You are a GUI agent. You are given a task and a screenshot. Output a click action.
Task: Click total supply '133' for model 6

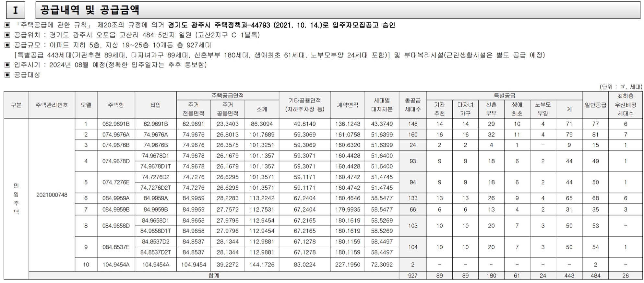tap(413, 198)
